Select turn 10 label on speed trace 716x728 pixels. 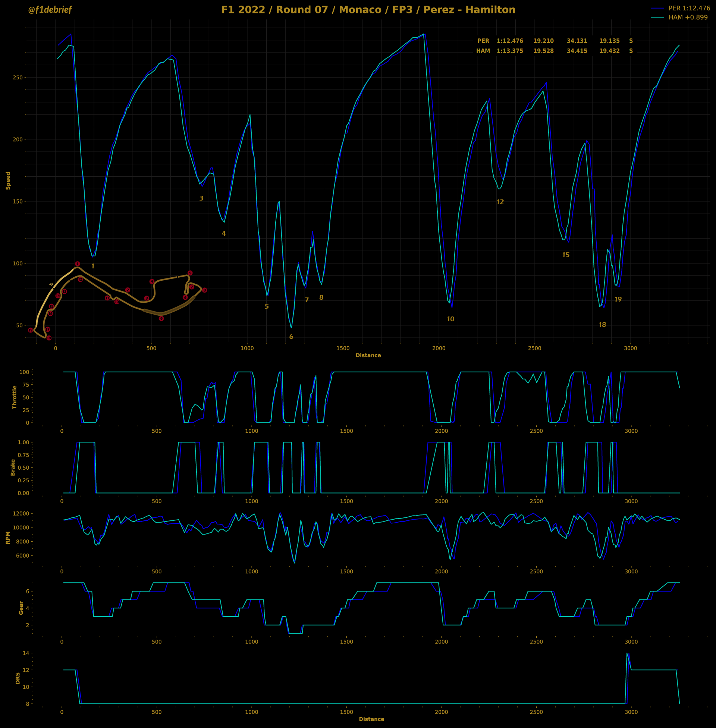450,319
